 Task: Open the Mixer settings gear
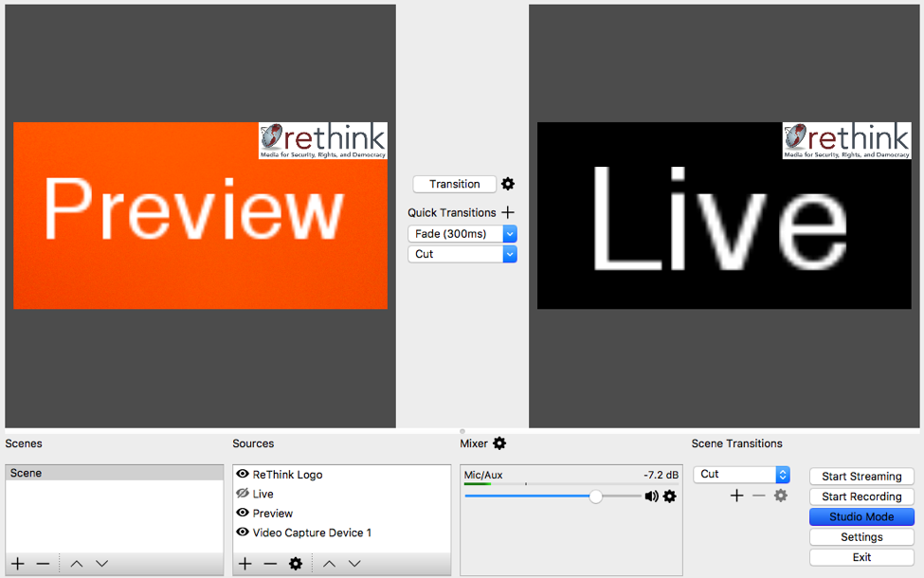click(x=499, y=443)
